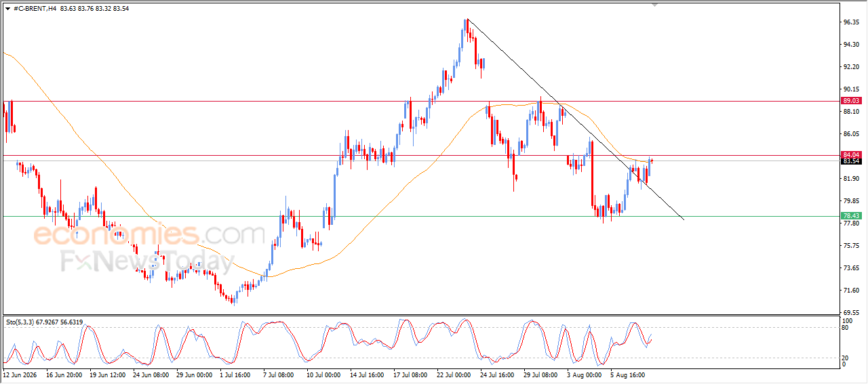
Task: Click the stochastic 20 level label
Action: point(846,357)
